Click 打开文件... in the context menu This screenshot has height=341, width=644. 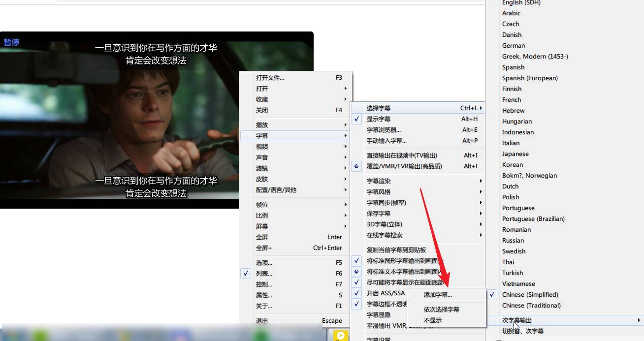[x=270, y=78]
